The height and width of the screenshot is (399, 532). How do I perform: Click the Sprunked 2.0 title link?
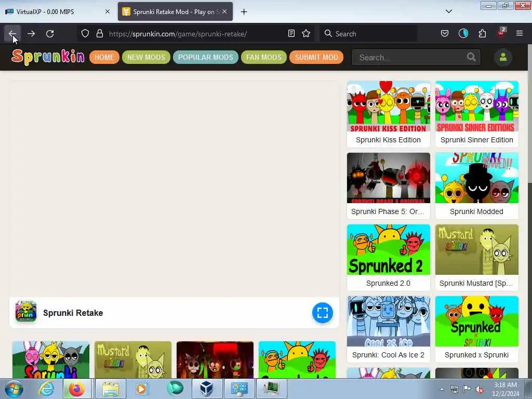388,283
